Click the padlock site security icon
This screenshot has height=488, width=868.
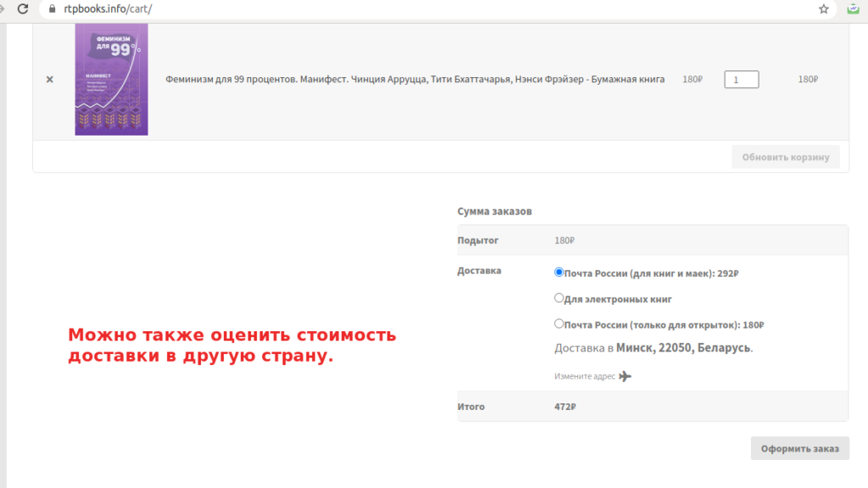tap(52, 8)
